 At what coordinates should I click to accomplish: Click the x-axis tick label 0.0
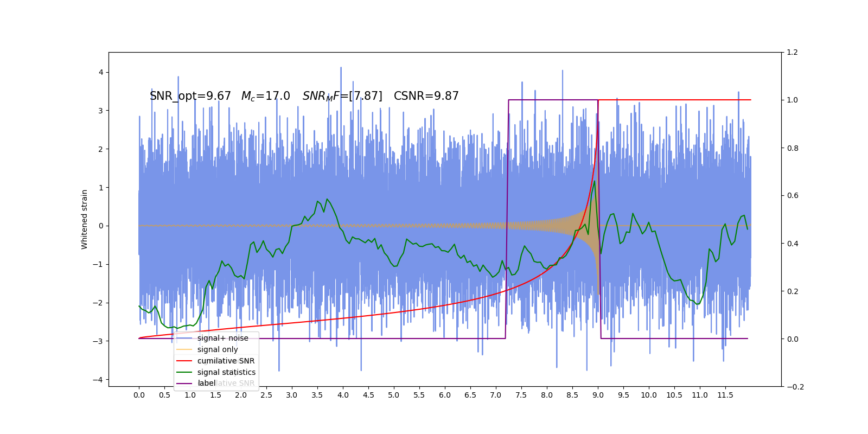click(139, 395)
